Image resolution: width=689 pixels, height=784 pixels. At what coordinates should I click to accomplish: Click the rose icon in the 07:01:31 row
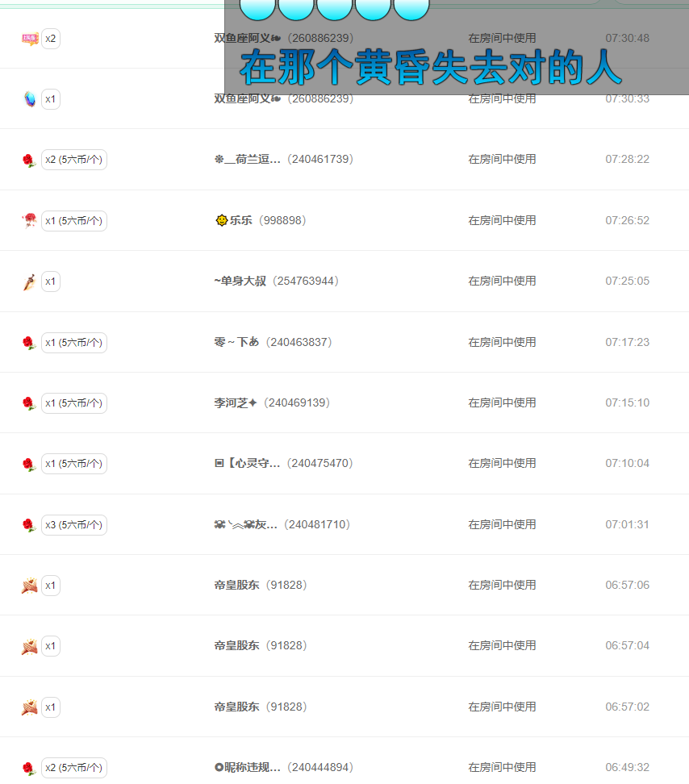(x=29, y=525)
